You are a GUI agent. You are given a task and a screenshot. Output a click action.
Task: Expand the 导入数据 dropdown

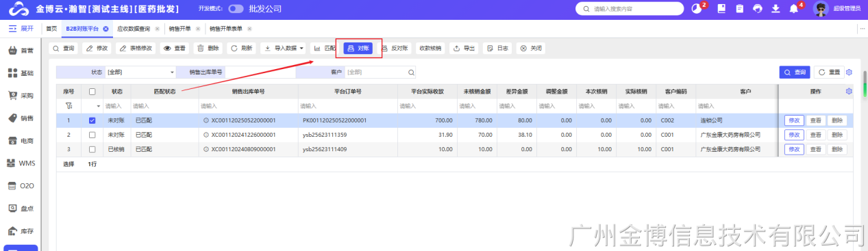pos(301,49)
